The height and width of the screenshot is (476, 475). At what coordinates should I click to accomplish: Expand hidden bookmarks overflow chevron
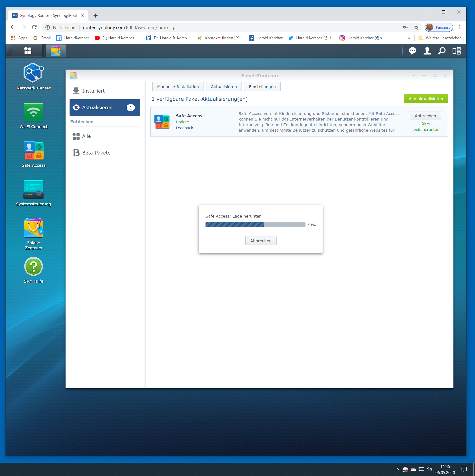pos(409,38)
